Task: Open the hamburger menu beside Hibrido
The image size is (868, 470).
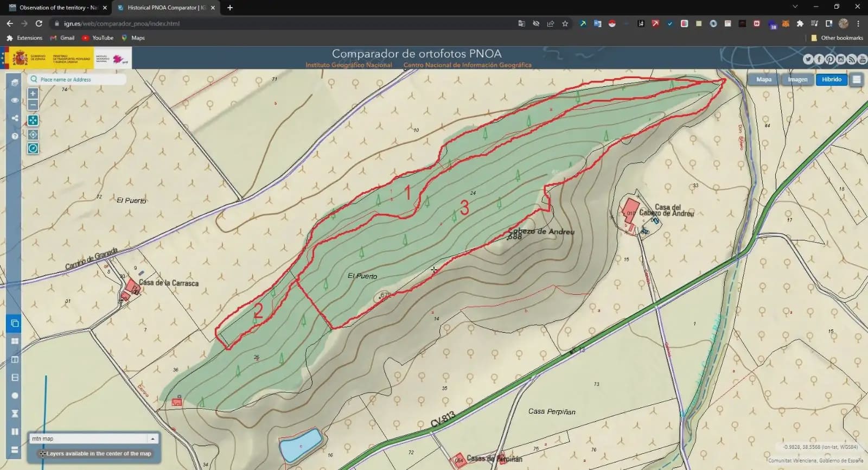Action: tap(857, 79)
